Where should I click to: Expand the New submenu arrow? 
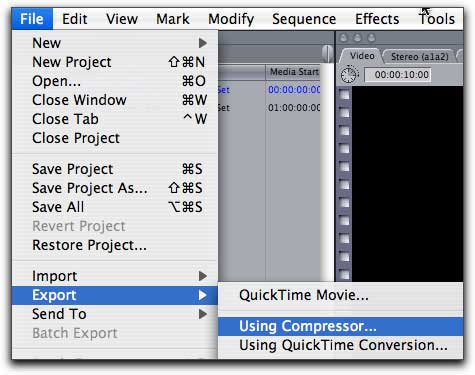[202, 43]
